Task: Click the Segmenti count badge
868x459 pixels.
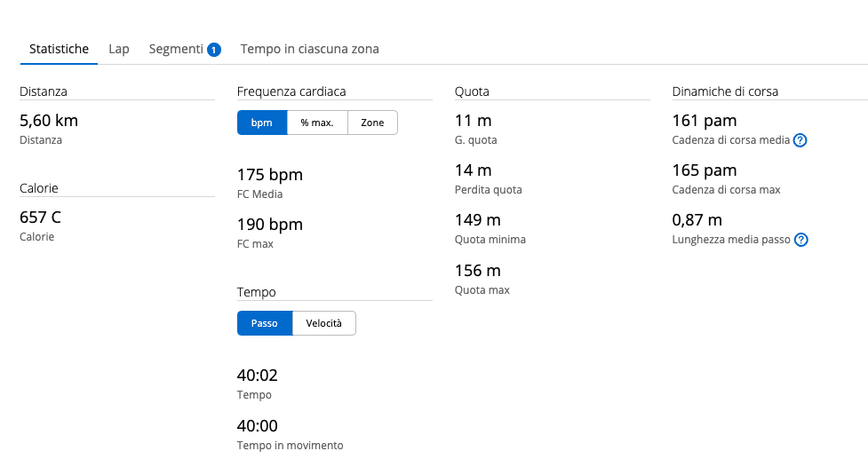Action: 214,50
